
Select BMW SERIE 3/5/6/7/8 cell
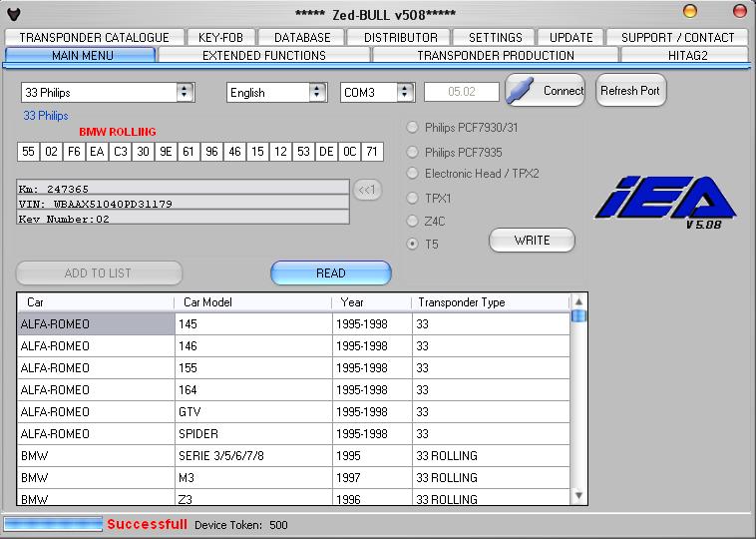253,455
